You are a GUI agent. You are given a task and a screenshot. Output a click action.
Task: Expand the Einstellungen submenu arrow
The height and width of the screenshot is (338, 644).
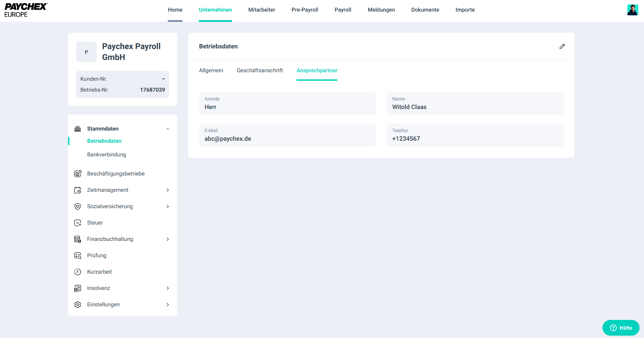168,305
